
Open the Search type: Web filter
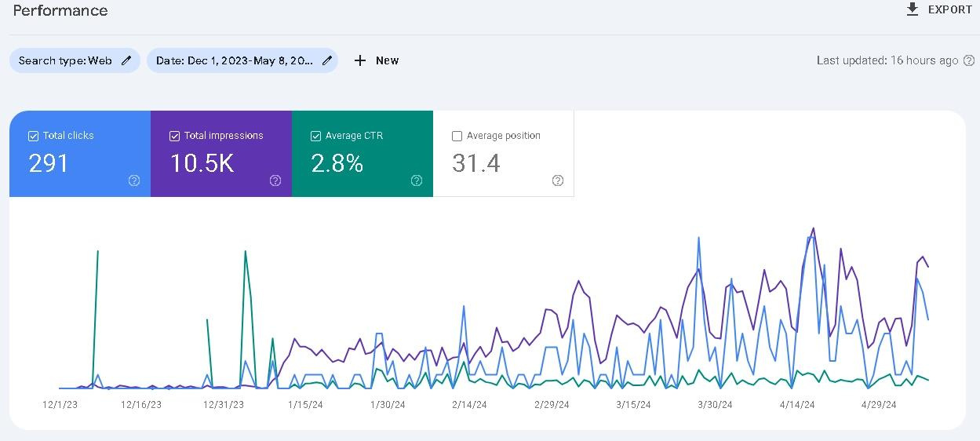point(66,60)
